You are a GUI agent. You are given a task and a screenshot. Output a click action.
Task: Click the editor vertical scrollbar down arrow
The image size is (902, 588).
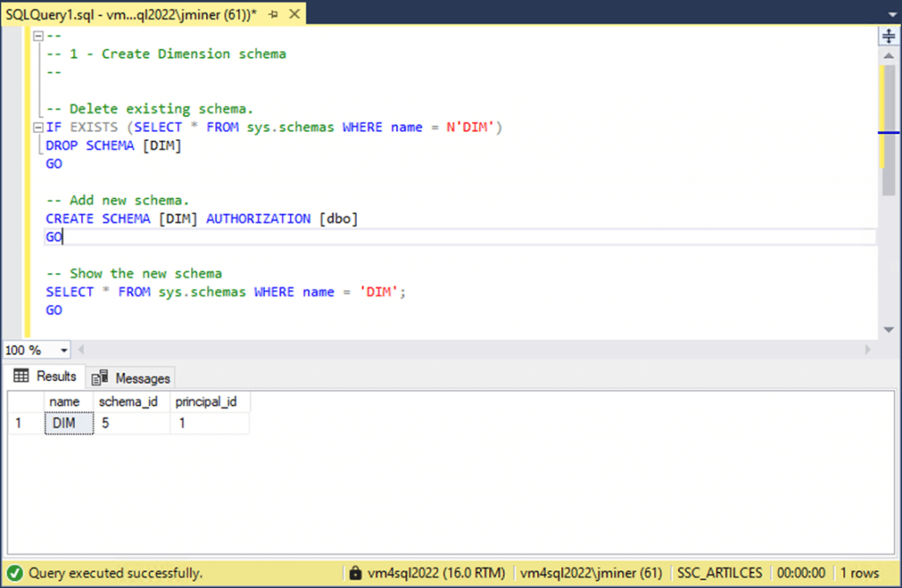click(889, 329)
